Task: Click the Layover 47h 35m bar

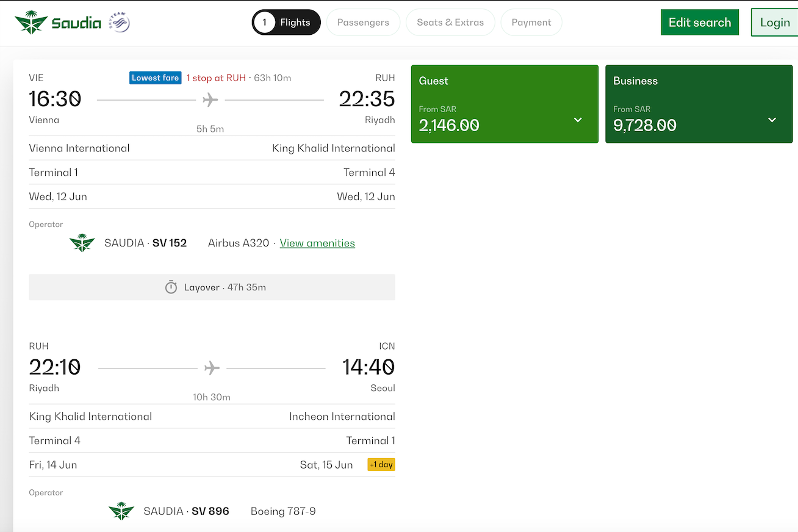Action: click(x=212, y=287)
